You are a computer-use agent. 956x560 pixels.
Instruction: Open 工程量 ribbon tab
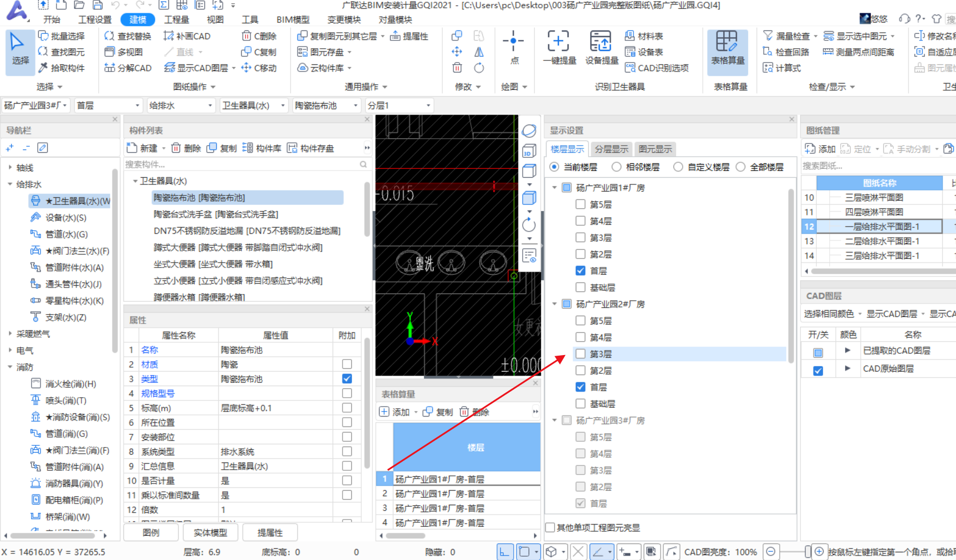coord(177,19)
